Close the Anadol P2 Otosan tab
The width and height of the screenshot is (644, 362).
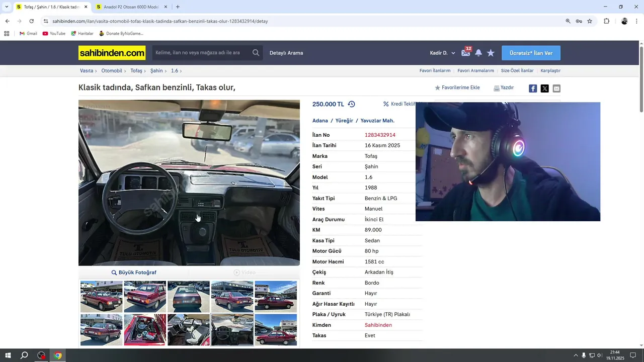point(166,7)
